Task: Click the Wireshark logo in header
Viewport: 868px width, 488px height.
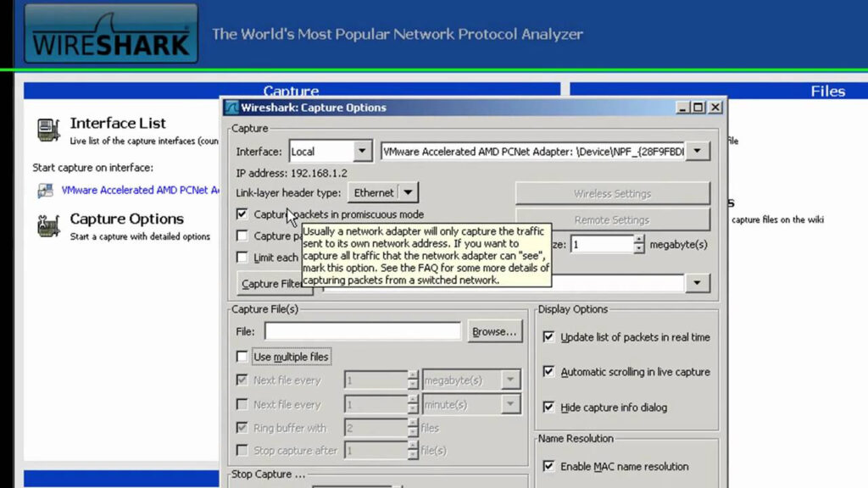Action: click(x=111, y=33)
